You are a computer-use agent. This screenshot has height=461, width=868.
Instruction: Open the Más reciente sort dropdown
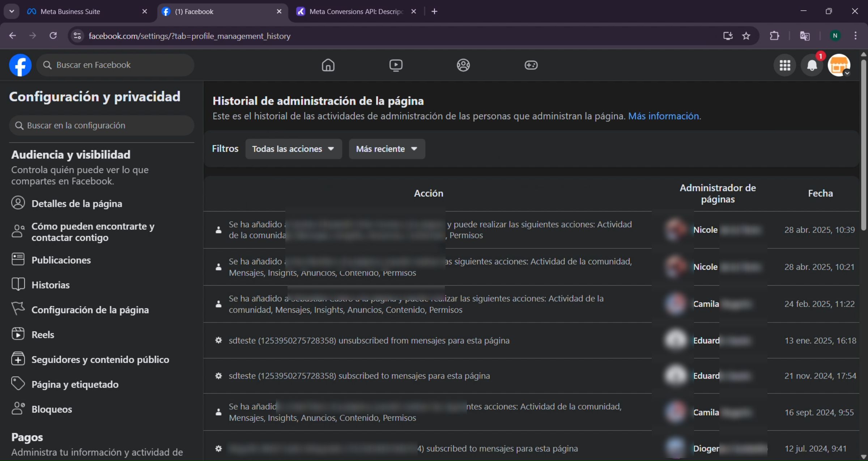click(387, 149)
